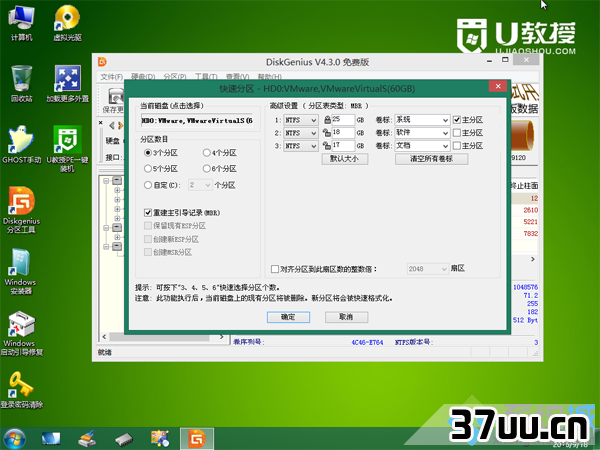
Task: Open the 系统 volume label dropdown
Action: (422, 120)
